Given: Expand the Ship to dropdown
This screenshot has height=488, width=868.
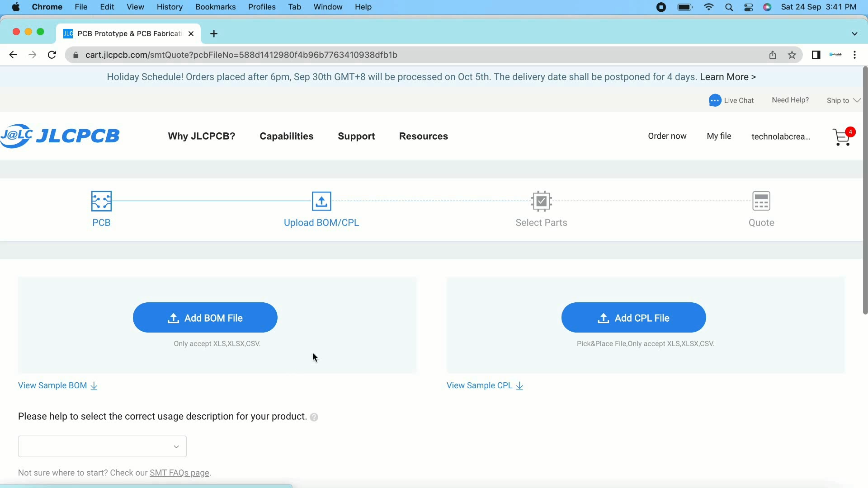Looking at the screenshot, I should tap(843, 100).
